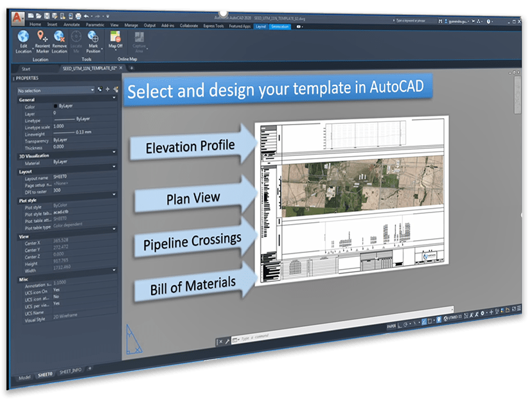The height and width of the screenshot is (400, 532).
Task: Click the Select Objects icon in Properties
Action: (x=107, y=89)
